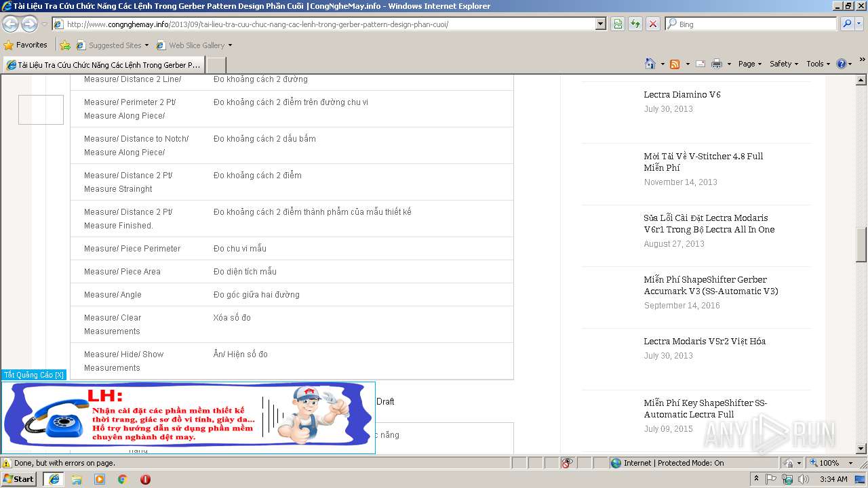Open the Safety menu
The width and height of the screenshot is (868, 488).
point(784,64)
